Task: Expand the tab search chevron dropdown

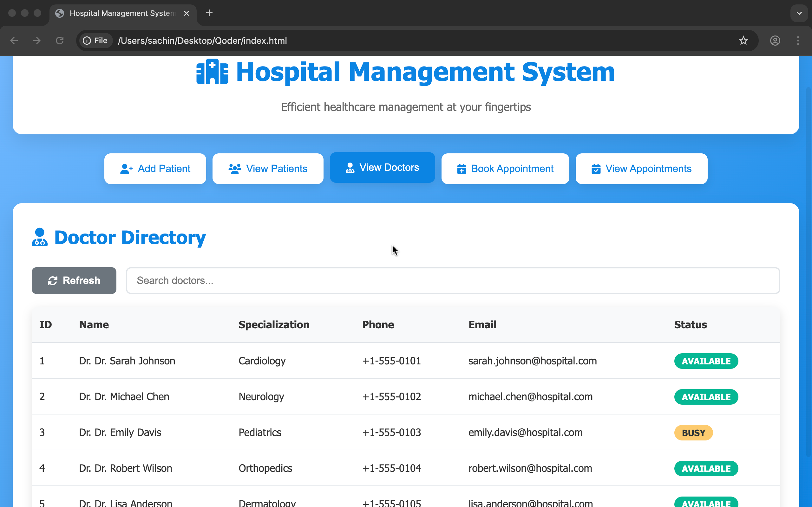Action: coord(799,13)
